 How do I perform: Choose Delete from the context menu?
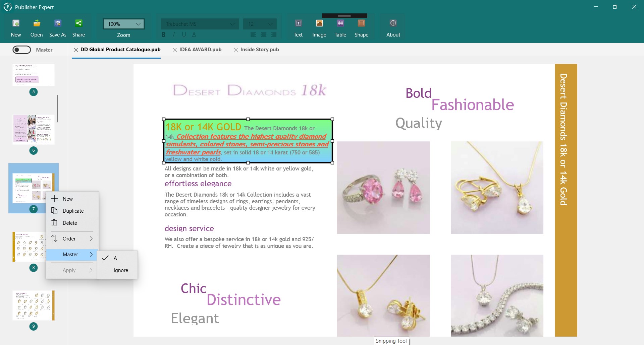click(x=72, y=223)
